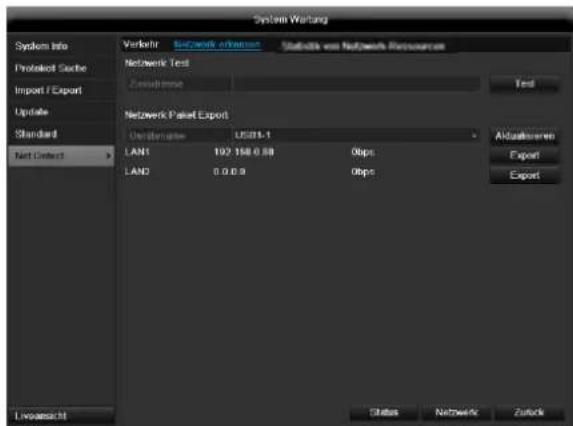Screen dimensions: 573x426
Task: Select the Net Detect sidebar item
Action: tap(61, 156)
